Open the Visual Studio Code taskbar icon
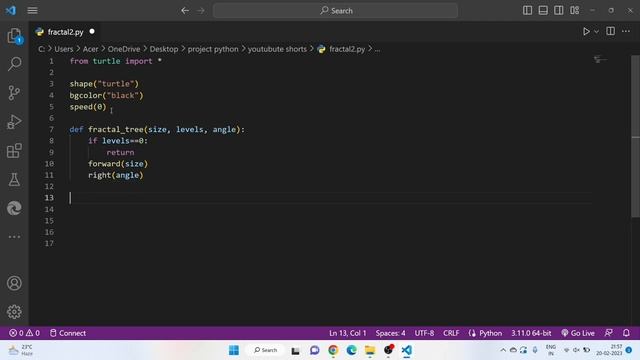This screenshot has height=360, width=640. (407, 350)
